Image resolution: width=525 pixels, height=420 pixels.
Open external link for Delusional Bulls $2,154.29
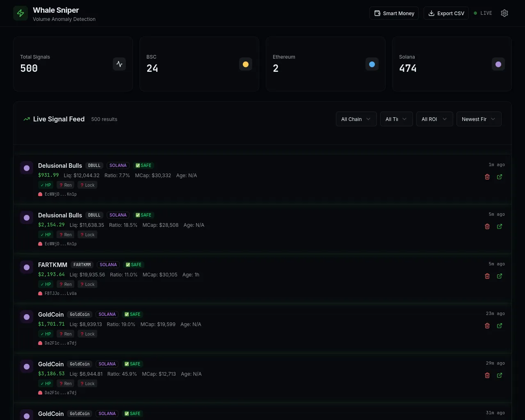pyautogui.click(x=500, y=226)
